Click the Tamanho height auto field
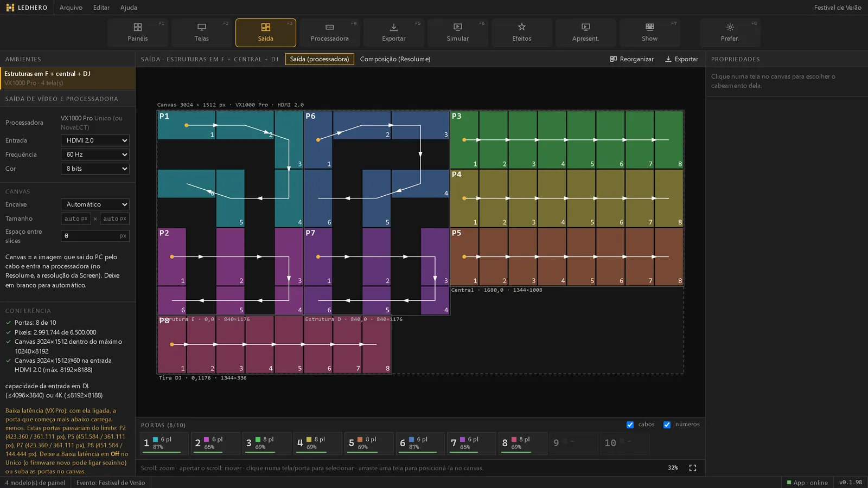868x488 pixels. [114, 219]
